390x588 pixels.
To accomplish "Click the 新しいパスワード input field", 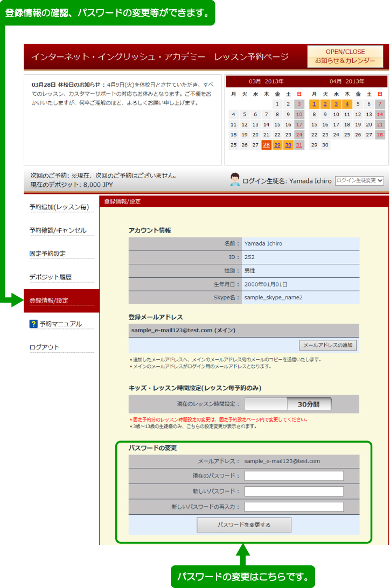I will point(294,491).
